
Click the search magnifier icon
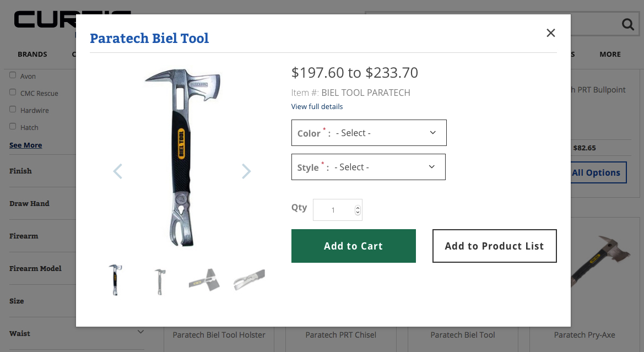tap(627, 24)
